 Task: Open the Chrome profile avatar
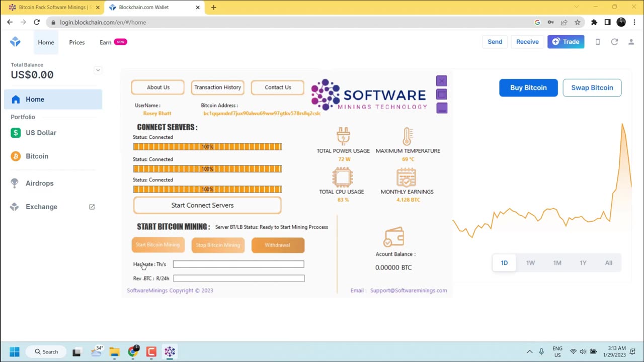tap(621, 22)
